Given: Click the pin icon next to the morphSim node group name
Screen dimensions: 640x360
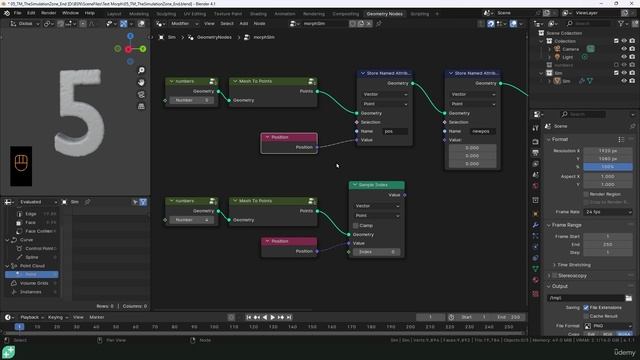Looking at the screenshot, I should [379, 24].
